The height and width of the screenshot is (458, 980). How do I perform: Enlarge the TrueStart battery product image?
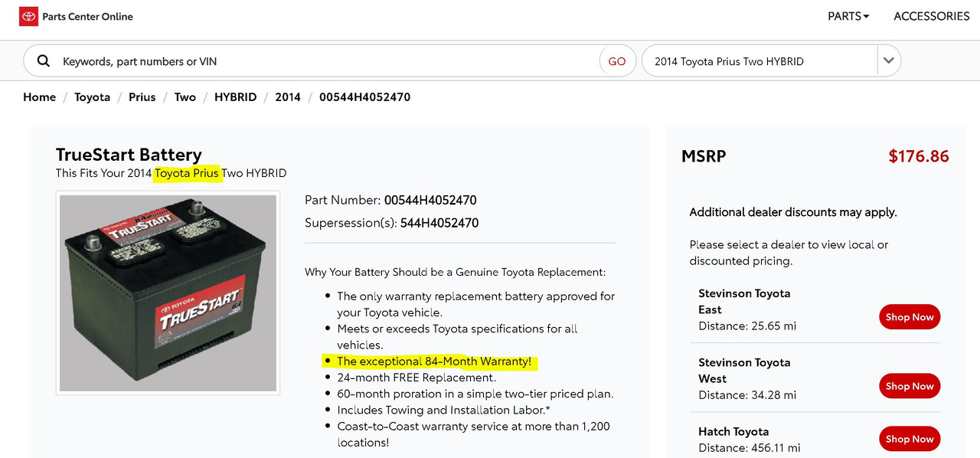168,293
